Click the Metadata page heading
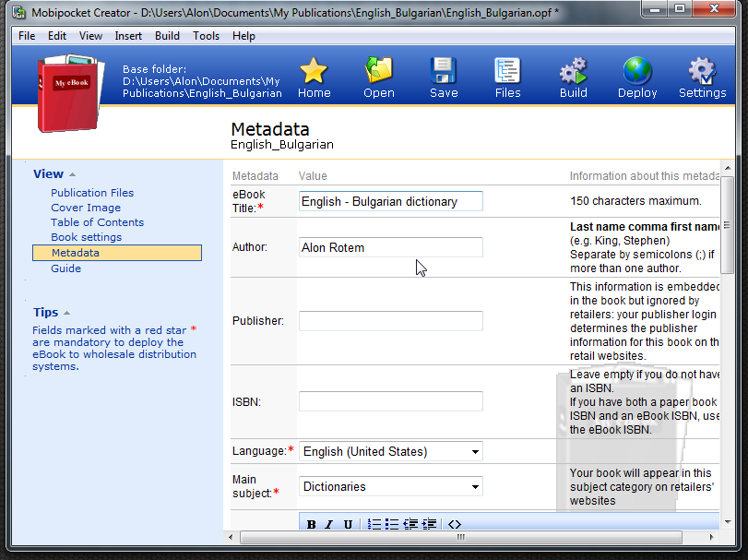The image size is (748, 560). pyautogui.click(x=270, y=129)
